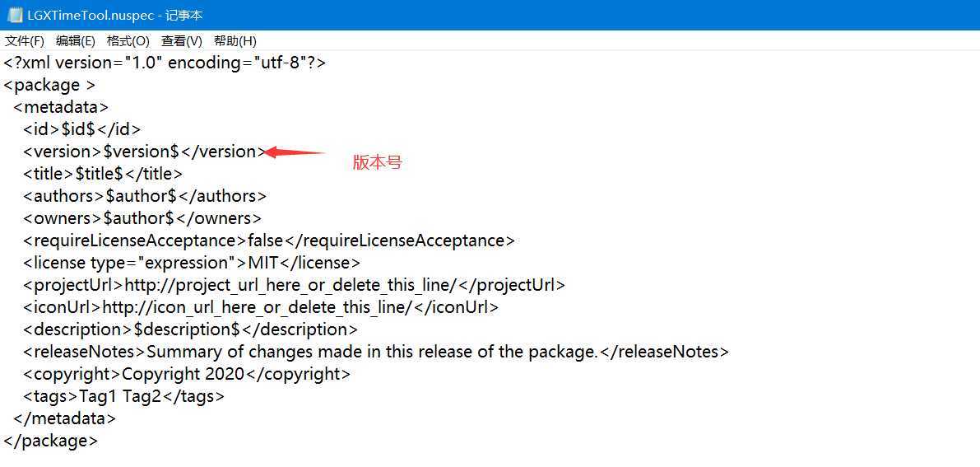Click the projectUrl http link text
Viewport: 980px width, 467px height.
291,286
